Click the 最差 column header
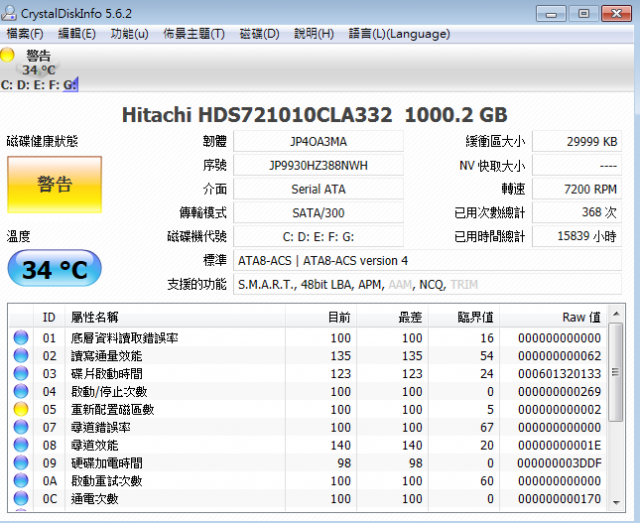This screenshot has height=523, width=640. pyautogui.click(x=393, y=317)
